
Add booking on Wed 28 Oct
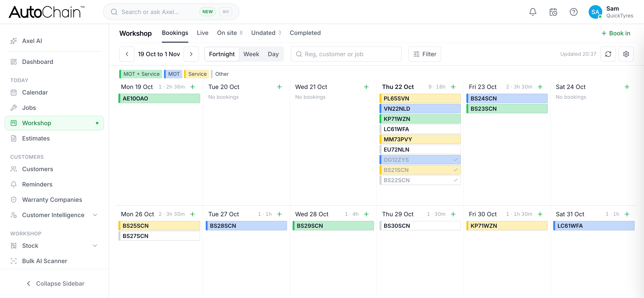click(x=366, y=214)
